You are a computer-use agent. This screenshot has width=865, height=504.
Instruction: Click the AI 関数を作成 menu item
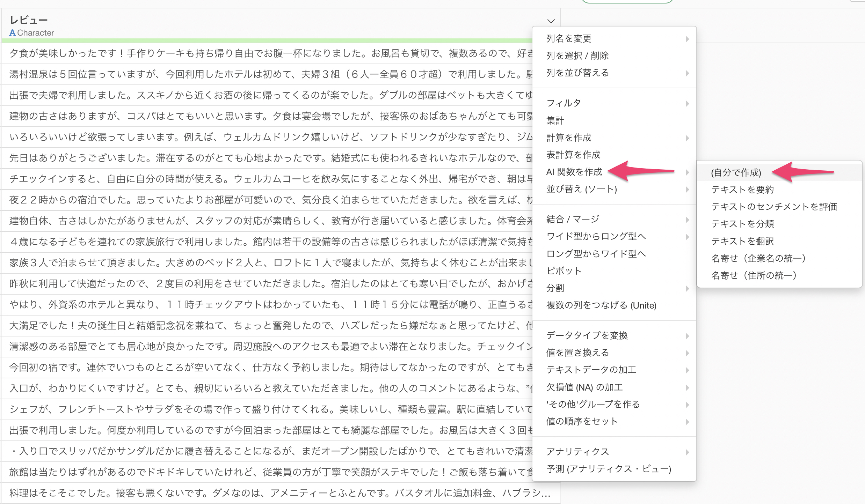[x=574, y=172]
